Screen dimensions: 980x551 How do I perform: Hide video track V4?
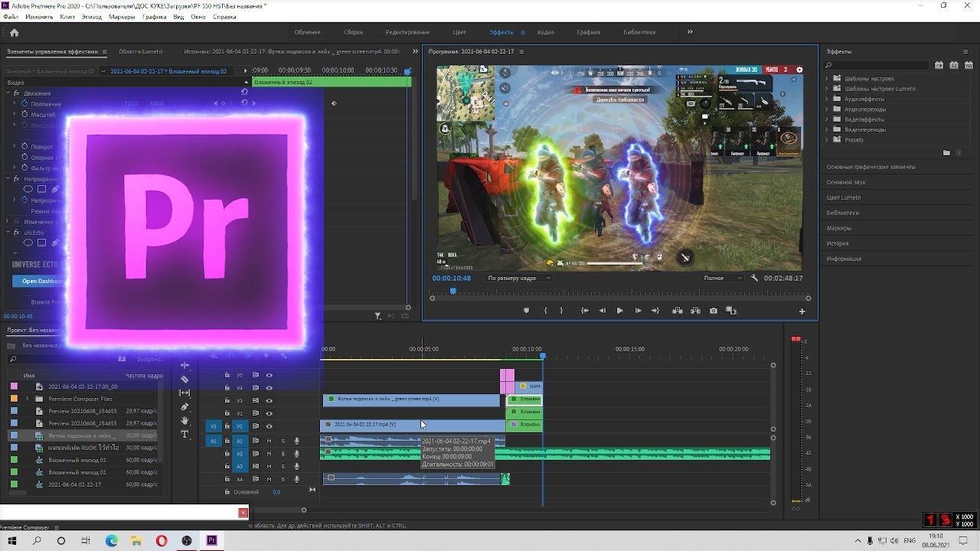coord(269,388)
